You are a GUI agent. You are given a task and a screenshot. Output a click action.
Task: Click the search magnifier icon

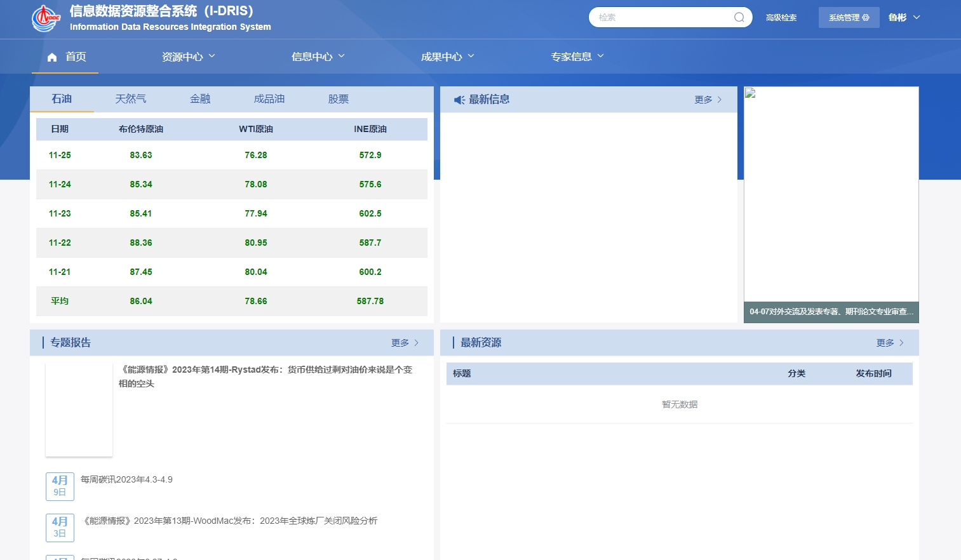coord(739,17)
